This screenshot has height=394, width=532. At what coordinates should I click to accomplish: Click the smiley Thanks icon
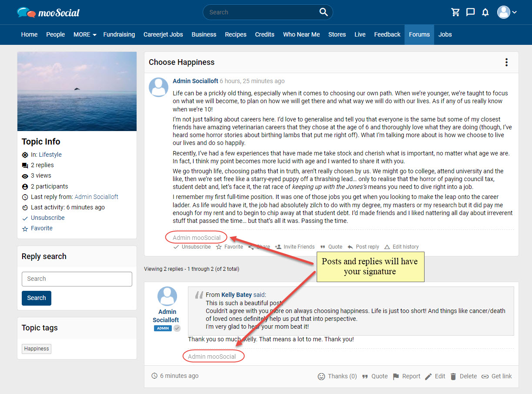click(x=321, y=376)
